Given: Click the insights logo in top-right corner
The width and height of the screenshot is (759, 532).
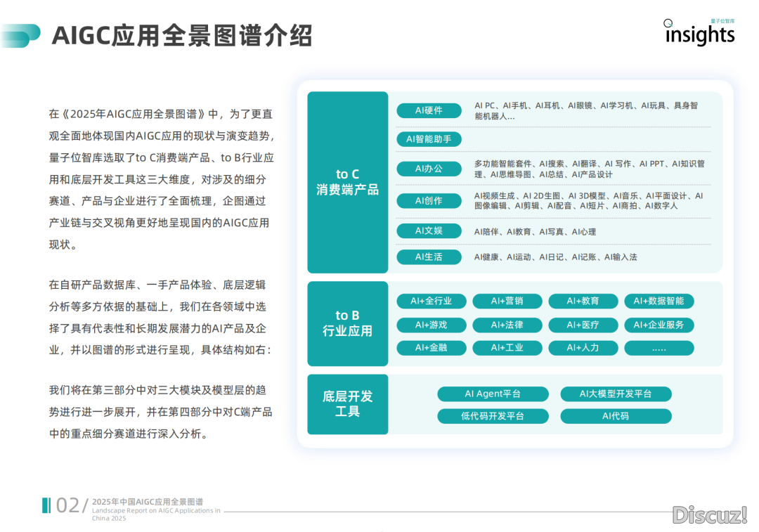Looking at the screenshot, I should tap(699, 33).
